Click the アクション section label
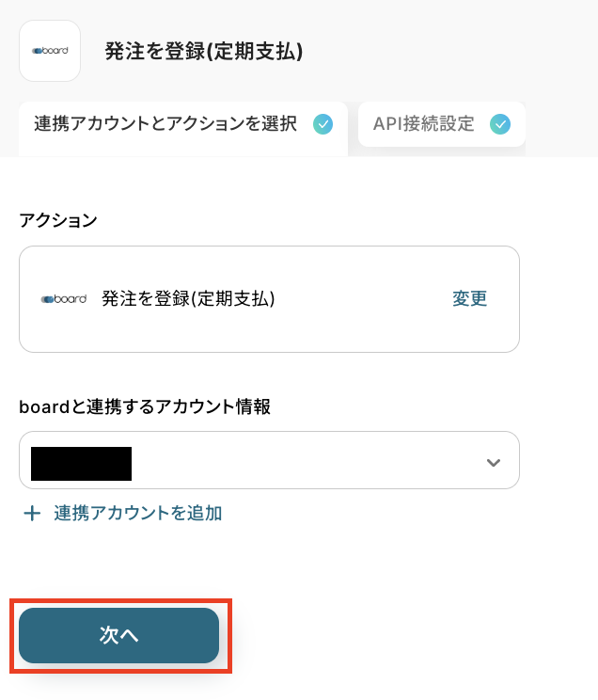This screenshot has height=700, width=598. click(x=58, y=220)
